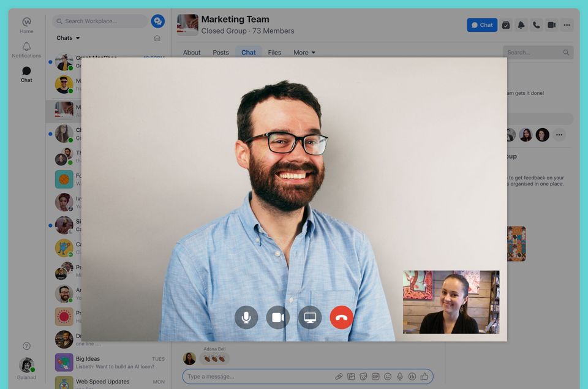Open the emoji picker
588x389 pixels.
(388, 377)
